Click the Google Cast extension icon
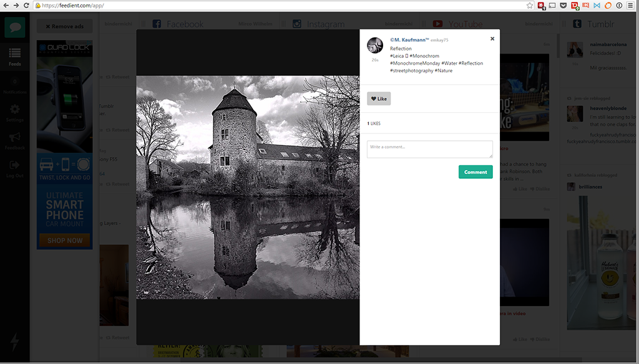 (552, 5)
